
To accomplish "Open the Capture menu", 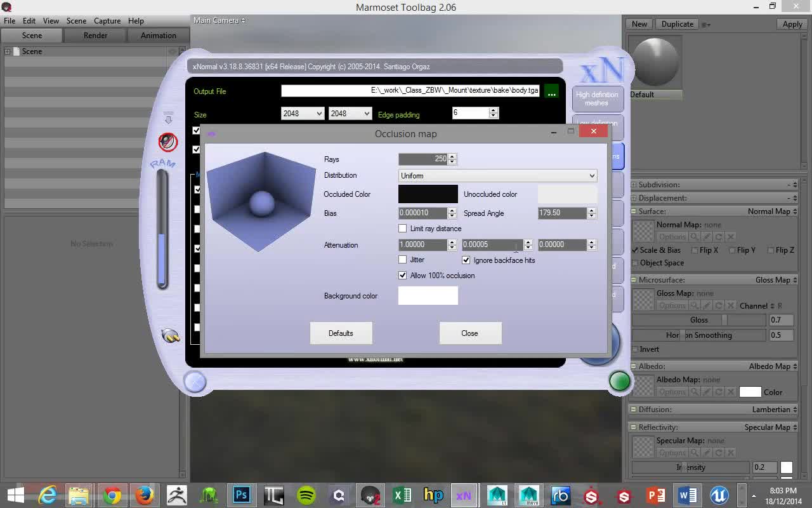I will tap(107, 21).
